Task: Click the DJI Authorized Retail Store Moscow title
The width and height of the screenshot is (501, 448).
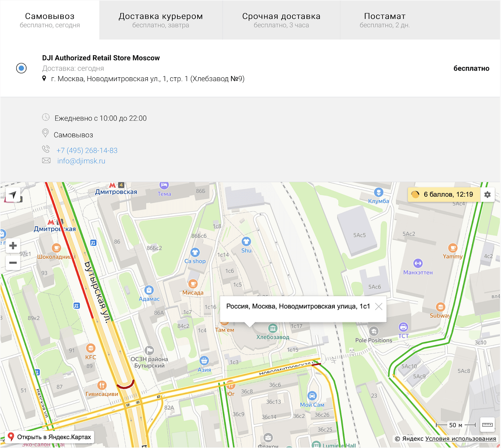Action: [x=101, y=58]
